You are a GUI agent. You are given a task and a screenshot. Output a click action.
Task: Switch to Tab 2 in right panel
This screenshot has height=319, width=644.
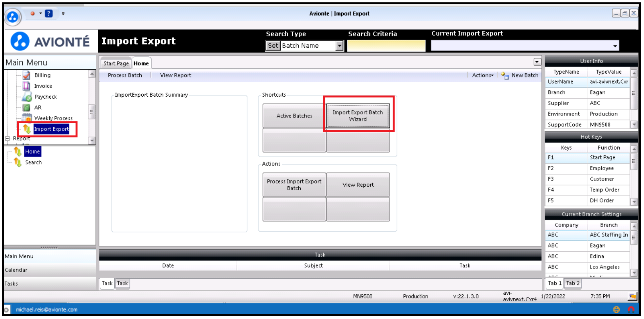[x=573, y=283]
